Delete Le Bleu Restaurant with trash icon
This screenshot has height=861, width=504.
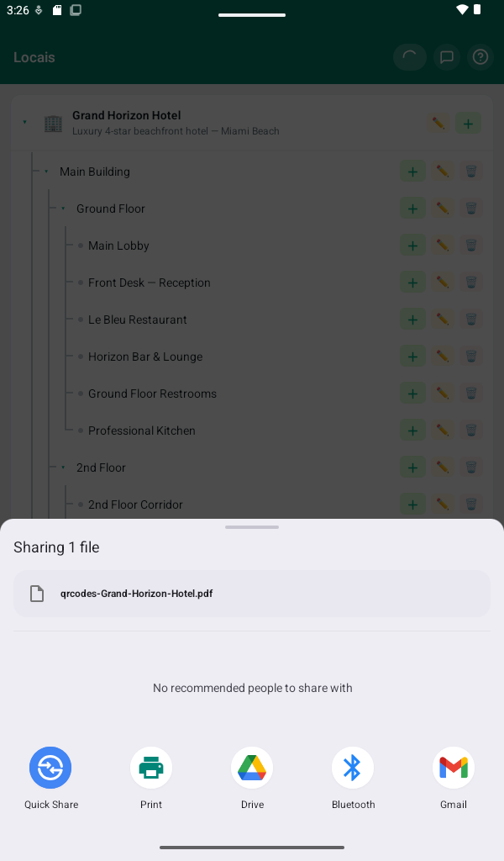471,320
